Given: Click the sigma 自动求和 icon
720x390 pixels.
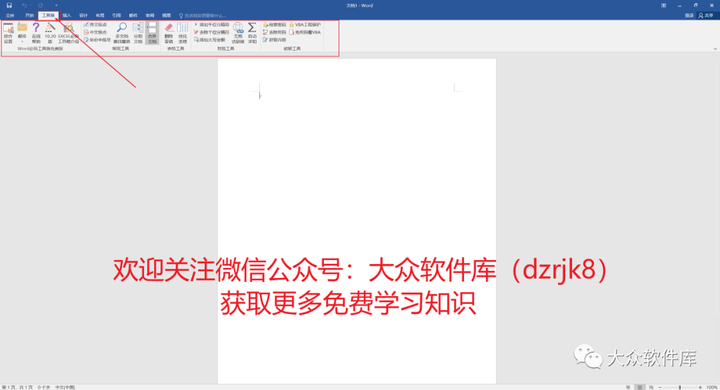Looking at the screenshot, I should [x=252, y=34].
